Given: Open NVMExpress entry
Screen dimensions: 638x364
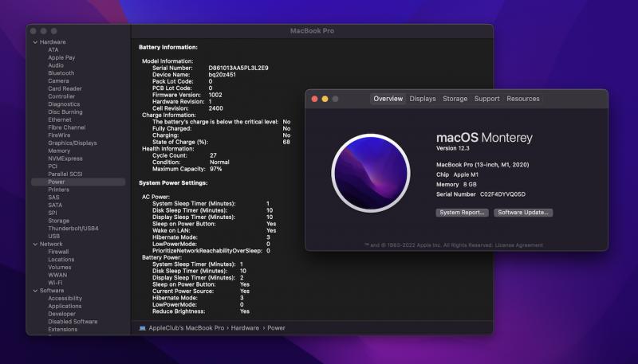Looking at the screenshot, I should (x=65, y=159).
